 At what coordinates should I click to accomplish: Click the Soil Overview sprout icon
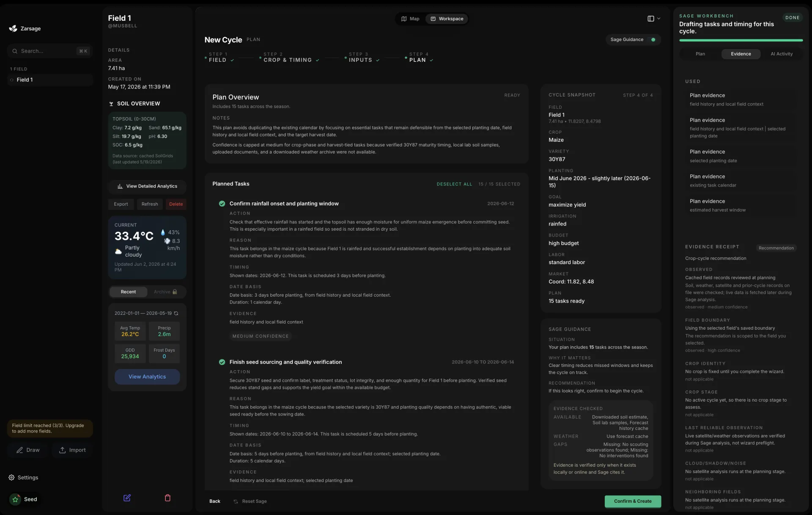click(111, 104)
